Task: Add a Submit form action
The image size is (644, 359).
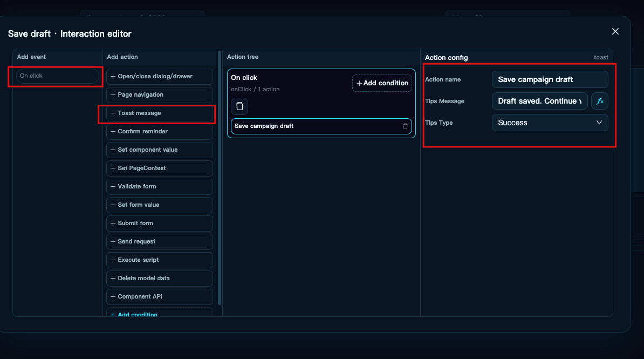Action: [x=159, y=223]
